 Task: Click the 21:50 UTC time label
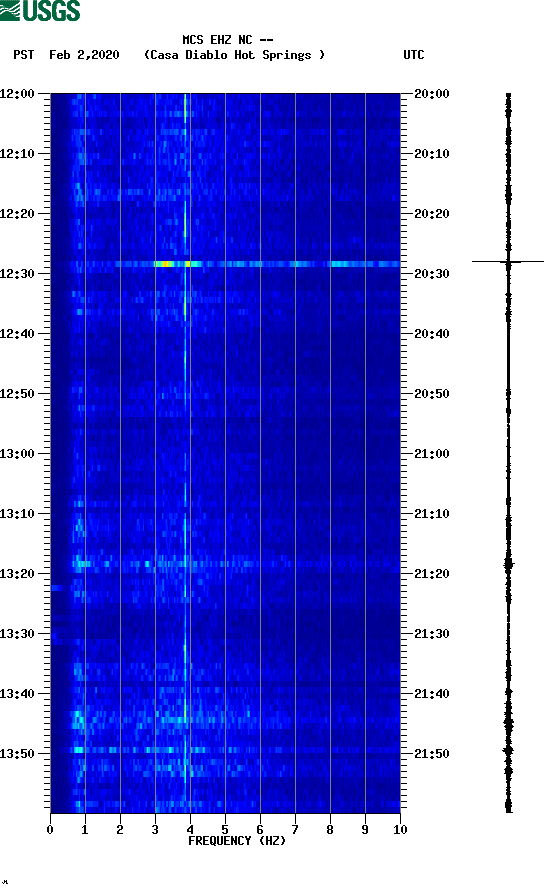click(x=432, y=754)
